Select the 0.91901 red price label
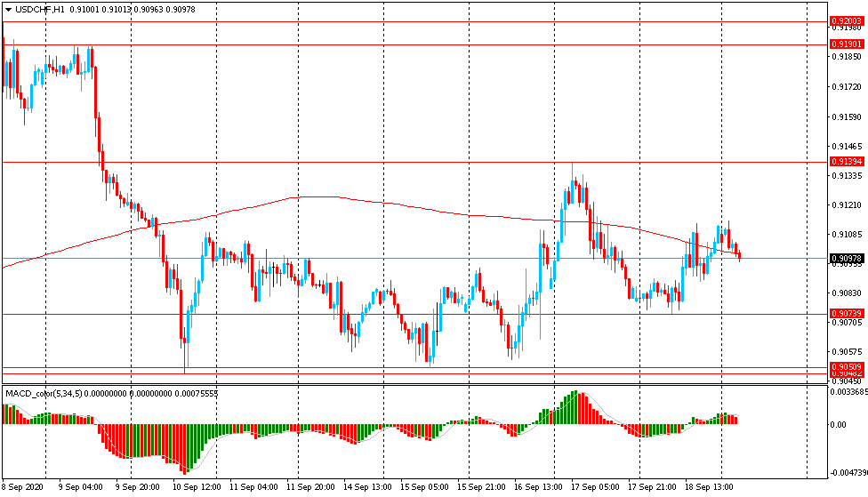 (848, 44)
